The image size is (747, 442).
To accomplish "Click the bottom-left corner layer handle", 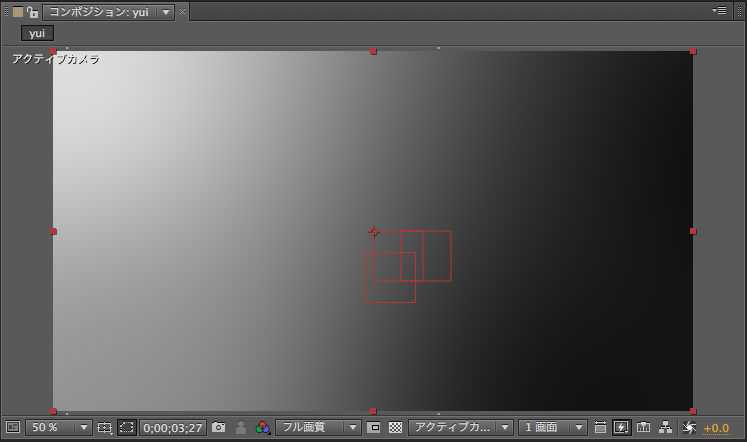I will [53, 411].
